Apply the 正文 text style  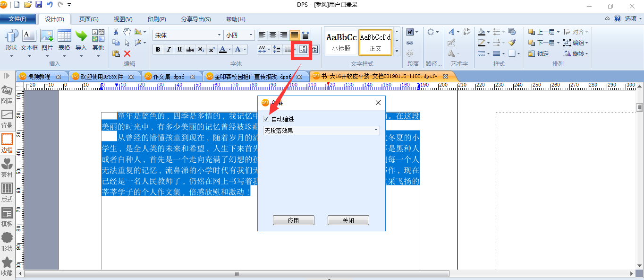(x=375, y=42)
